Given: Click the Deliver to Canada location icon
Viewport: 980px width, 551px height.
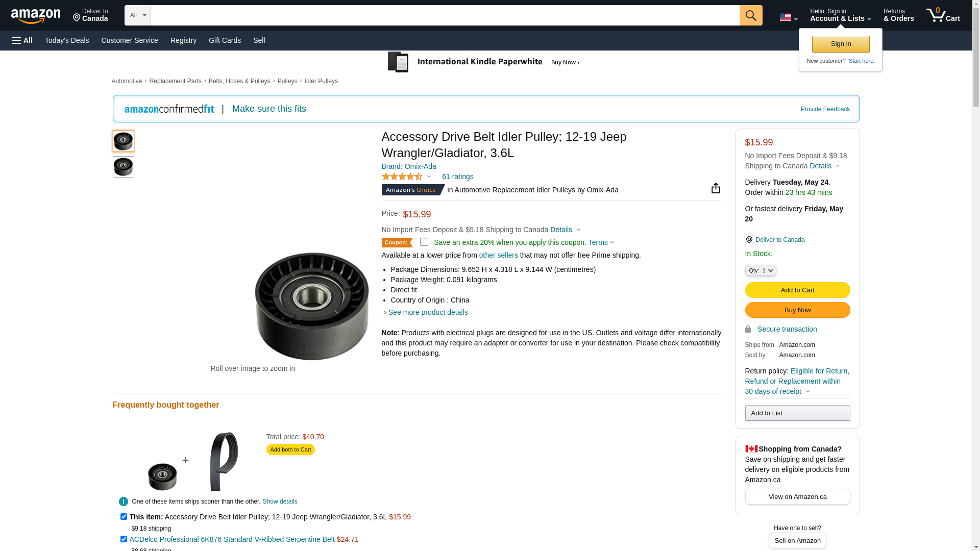Looking at the screenshot, I should (749, 240).
